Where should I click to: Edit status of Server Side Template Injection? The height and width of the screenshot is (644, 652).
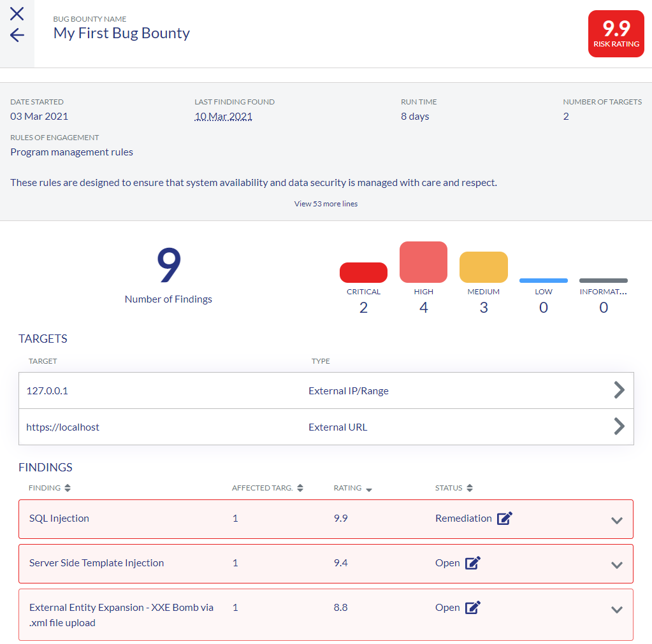472,563
